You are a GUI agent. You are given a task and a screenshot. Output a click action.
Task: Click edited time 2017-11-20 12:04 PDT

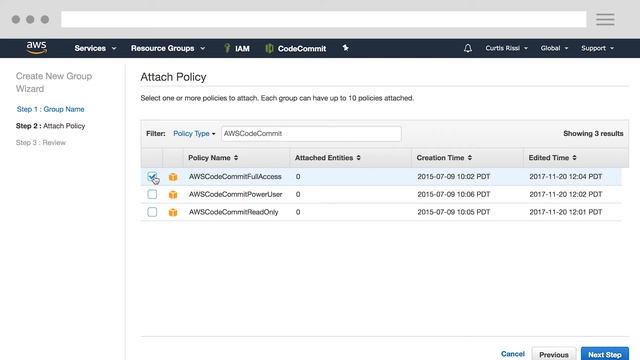(566, 177)
